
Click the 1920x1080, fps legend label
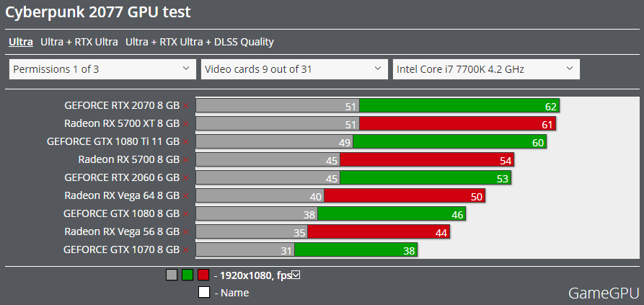tap(255, 275)
